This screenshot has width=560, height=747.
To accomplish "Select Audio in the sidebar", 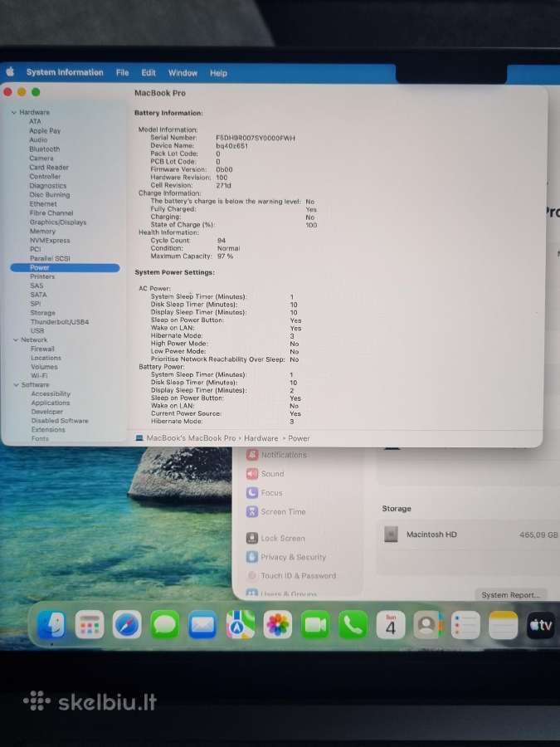I will click(38, 140).
